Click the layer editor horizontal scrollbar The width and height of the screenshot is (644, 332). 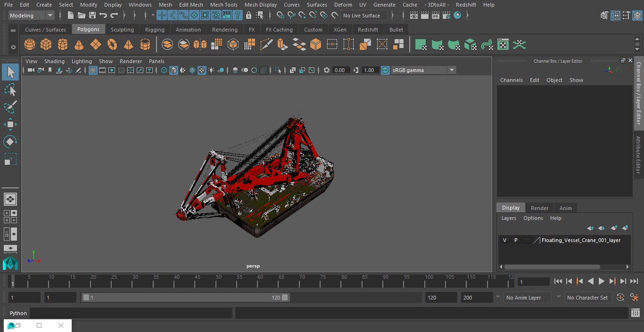tap(553, 267)
